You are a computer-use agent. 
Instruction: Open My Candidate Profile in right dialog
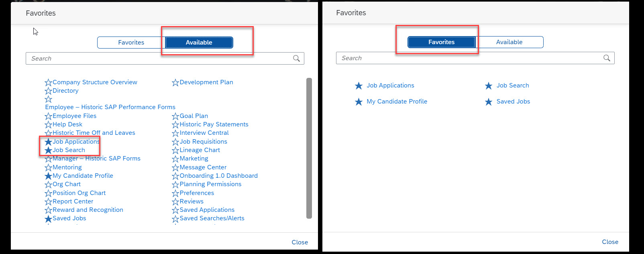pyautogui.click(x=397, y=102)
